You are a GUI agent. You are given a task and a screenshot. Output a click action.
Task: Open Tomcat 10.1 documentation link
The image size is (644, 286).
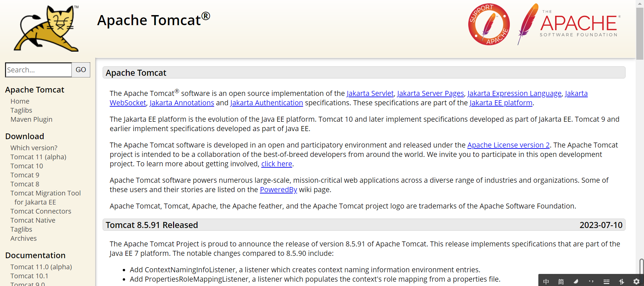click(29, 276)
